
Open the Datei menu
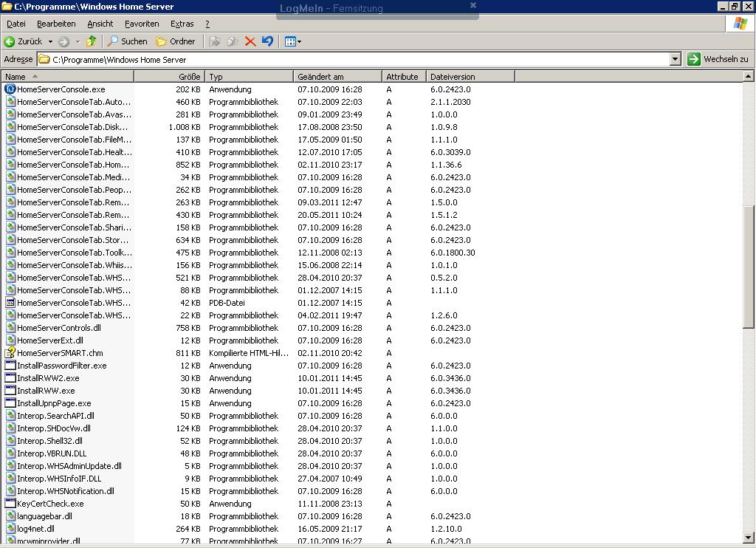(x=16, y=23)
